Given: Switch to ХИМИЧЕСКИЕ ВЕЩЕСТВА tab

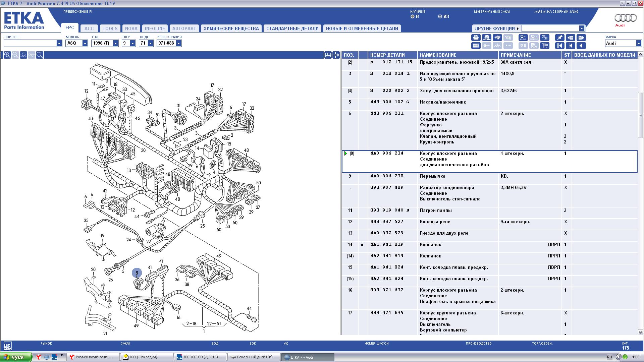Looking at the screenshot, I should pos(231,28).
